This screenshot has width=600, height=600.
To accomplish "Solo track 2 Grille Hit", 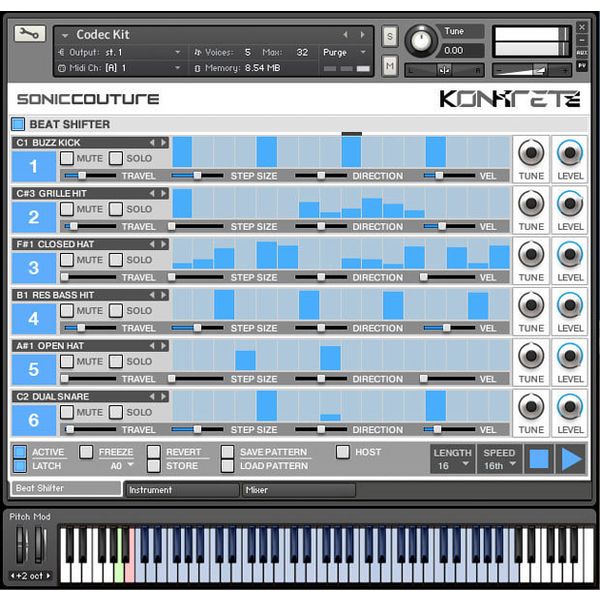I will pos(116,209).
